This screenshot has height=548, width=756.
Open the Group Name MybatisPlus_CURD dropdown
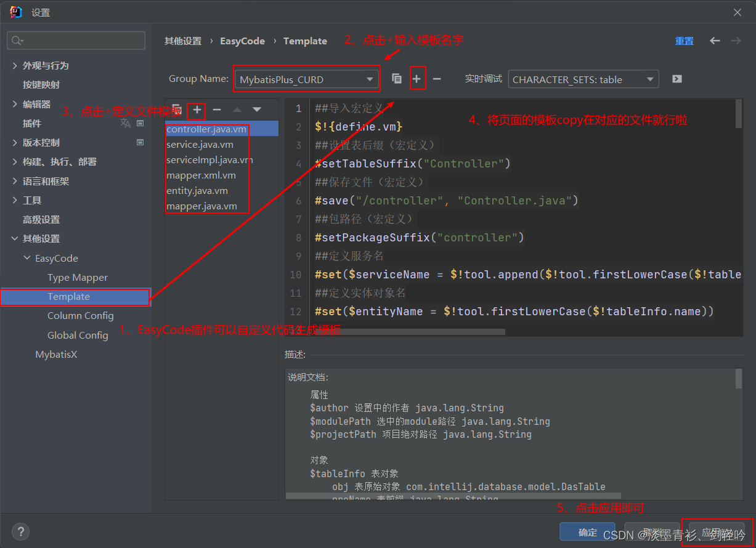(306, 79)
